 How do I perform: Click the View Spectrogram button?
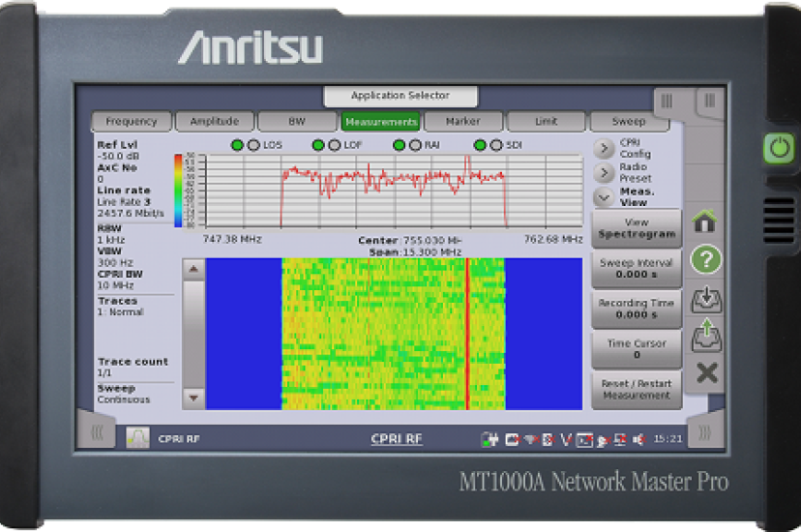point(637,228)
